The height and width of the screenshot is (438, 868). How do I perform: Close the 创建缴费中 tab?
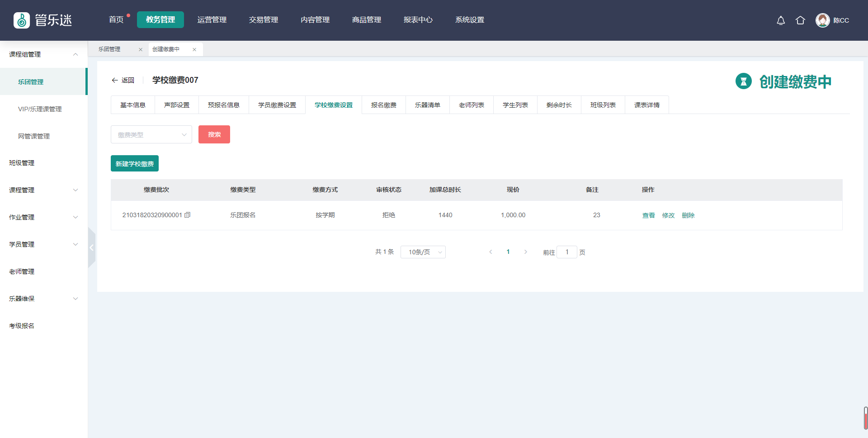point(194,50)
